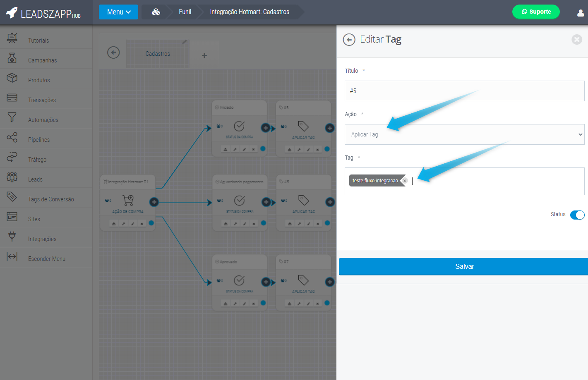Image resolution: width=588 pixels, height=380 pixels.
Task: Open the Menu dropdown in the top bar
Action: tap(118, 12)
